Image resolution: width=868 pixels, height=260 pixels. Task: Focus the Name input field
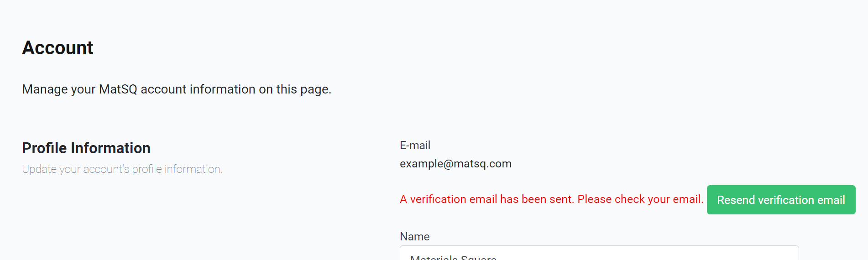599,254
